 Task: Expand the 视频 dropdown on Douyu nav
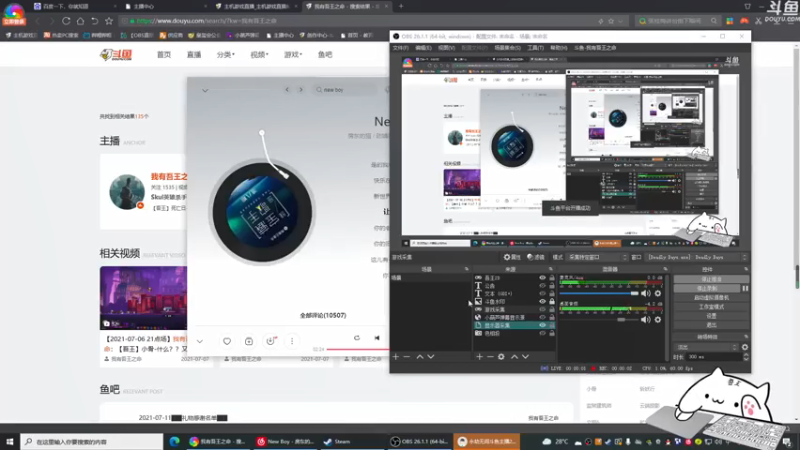(x=259, y=55)
